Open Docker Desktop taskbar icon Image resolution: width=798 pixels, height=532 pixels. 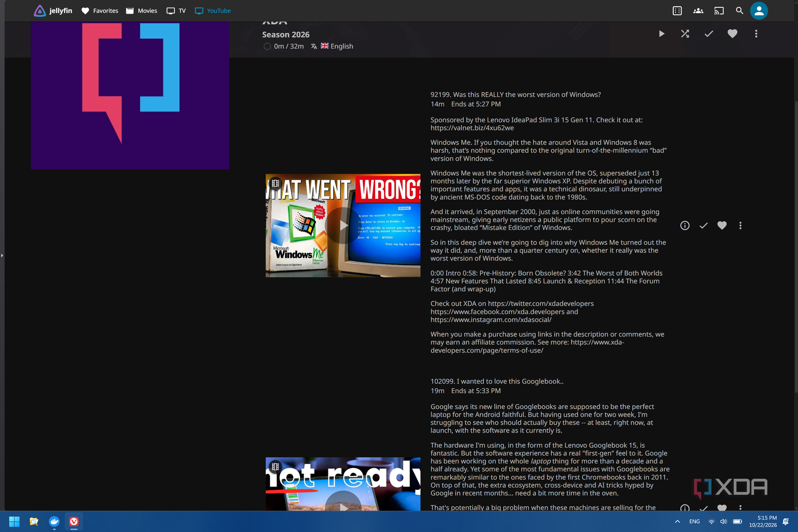[x=54, y=521]
